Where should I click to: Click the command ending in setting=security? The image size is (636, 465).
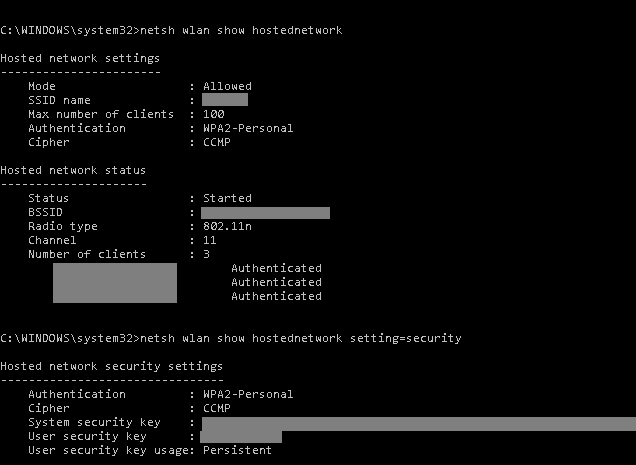pos(301,338)
